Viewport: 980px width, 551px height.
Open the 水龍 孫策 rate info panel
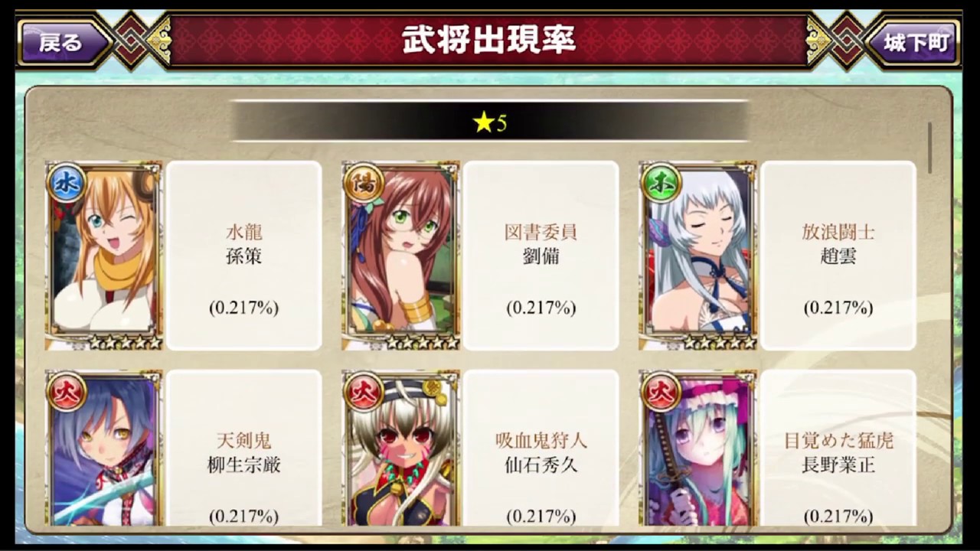click(244, 256)
